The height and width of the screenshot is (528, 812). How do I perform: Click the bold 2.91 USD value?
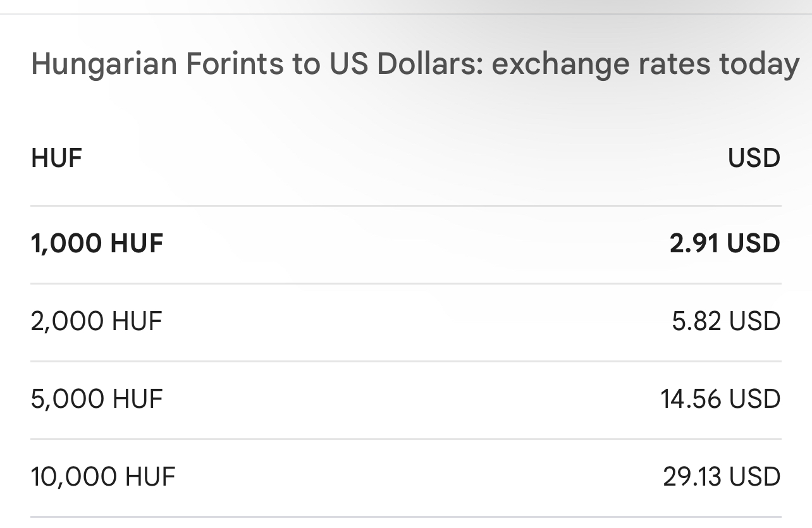click(725, 243)
